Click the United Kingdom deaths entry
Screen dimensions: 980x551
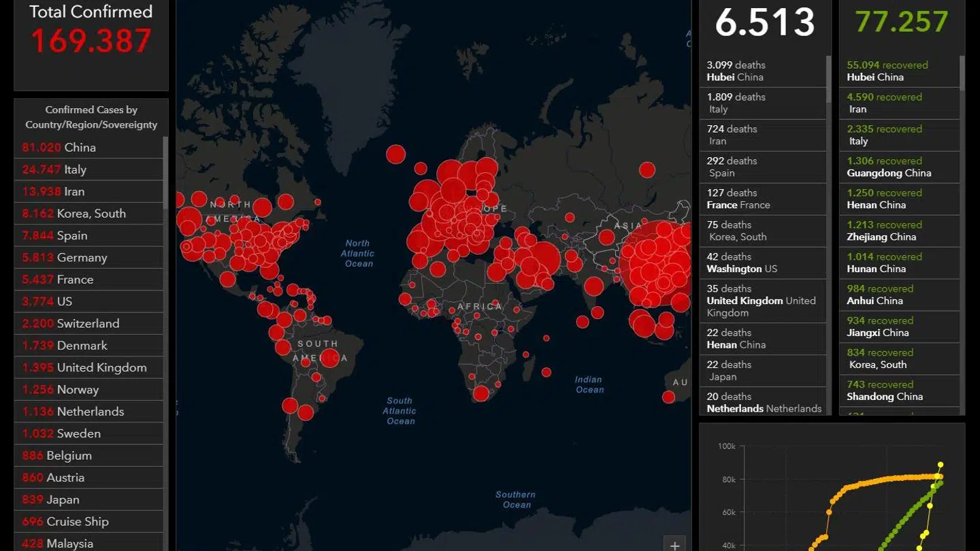[x=762, y=301]
